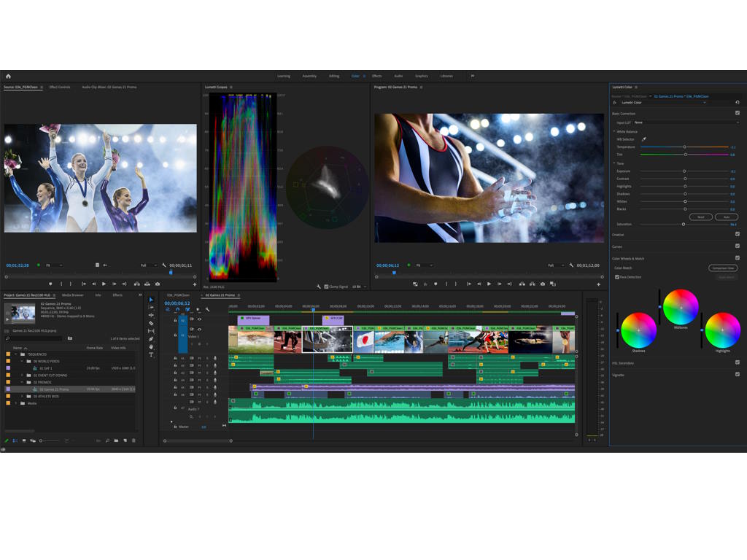Toggle HSL Secondary checkbox
Viewport: 747px width, 560px height.
(738, 362)
